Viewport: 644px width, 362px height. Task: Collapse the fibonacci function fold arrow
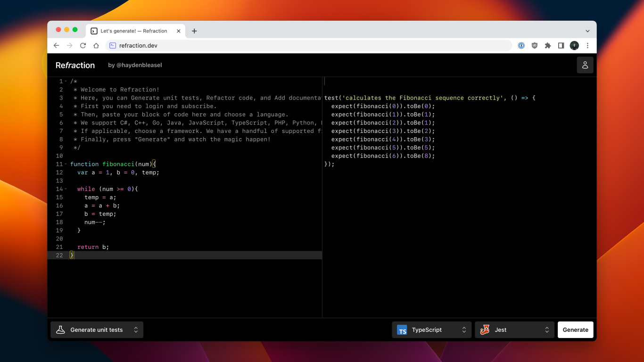[x=66, y=165]
